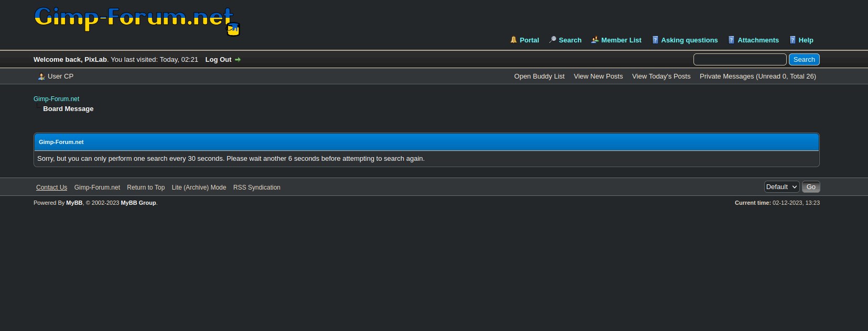Click the MyBB Group link
868x331 pixels.
point(138,203)
